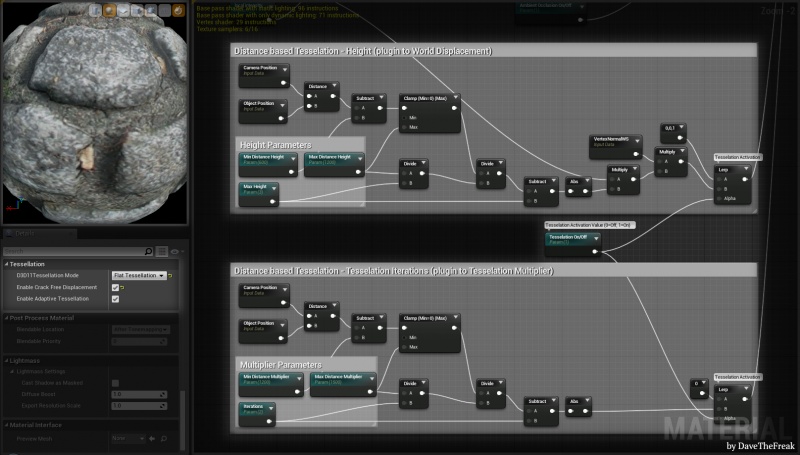Click output pin of Min Distance Height node
This screenshot has width=800, height=455.
[292, 172]
